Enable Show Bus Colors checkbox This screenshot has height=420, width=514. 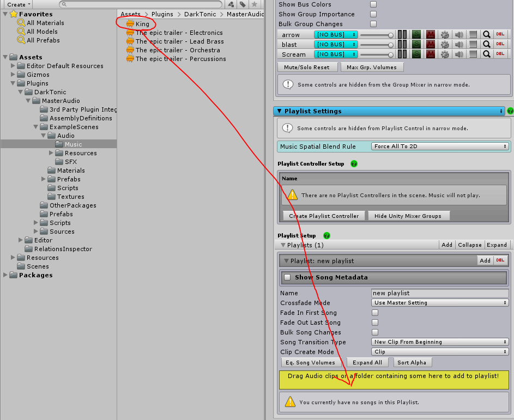click(373, 4)
